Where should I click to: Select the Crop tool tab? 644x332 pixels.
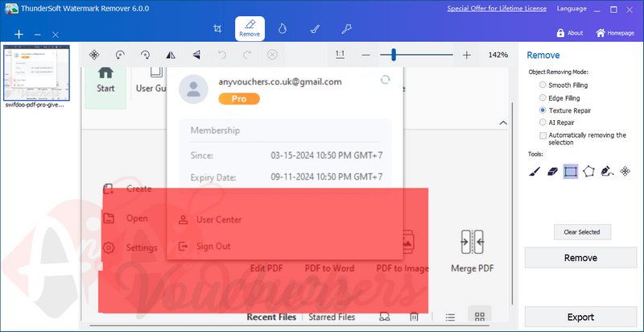[217, 29]
